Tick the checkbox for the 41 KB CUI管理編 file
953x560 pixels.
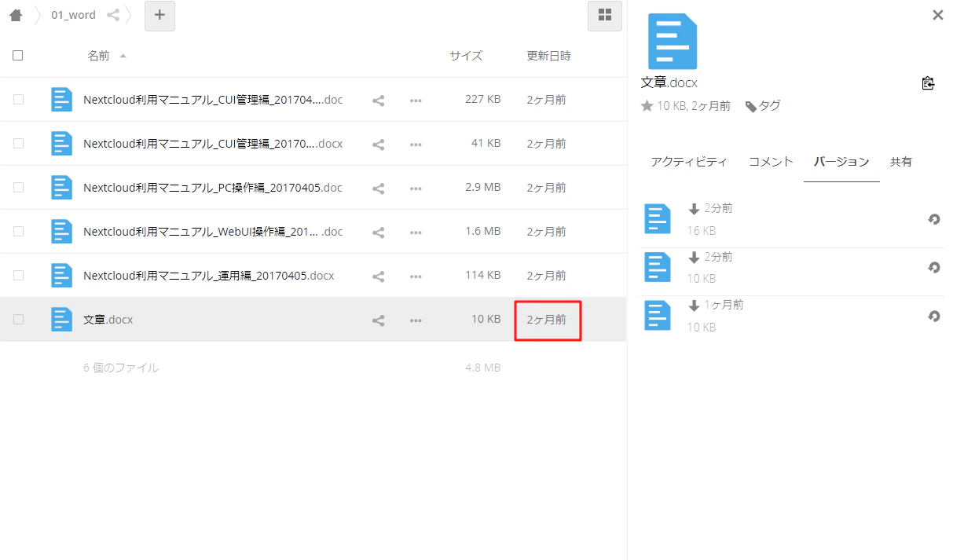tap(18, 144)
